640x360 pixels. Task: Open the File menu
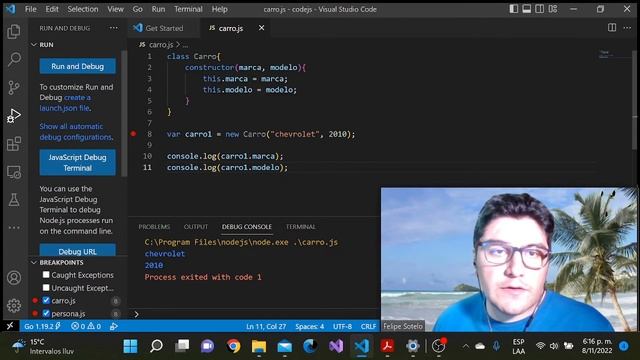pyautogui.click(x=31, y=9)
